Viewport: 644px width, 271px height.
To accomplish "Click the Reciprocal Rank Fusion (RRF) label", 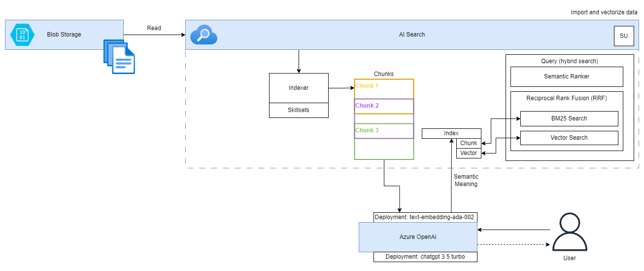I will coord(567,98).
